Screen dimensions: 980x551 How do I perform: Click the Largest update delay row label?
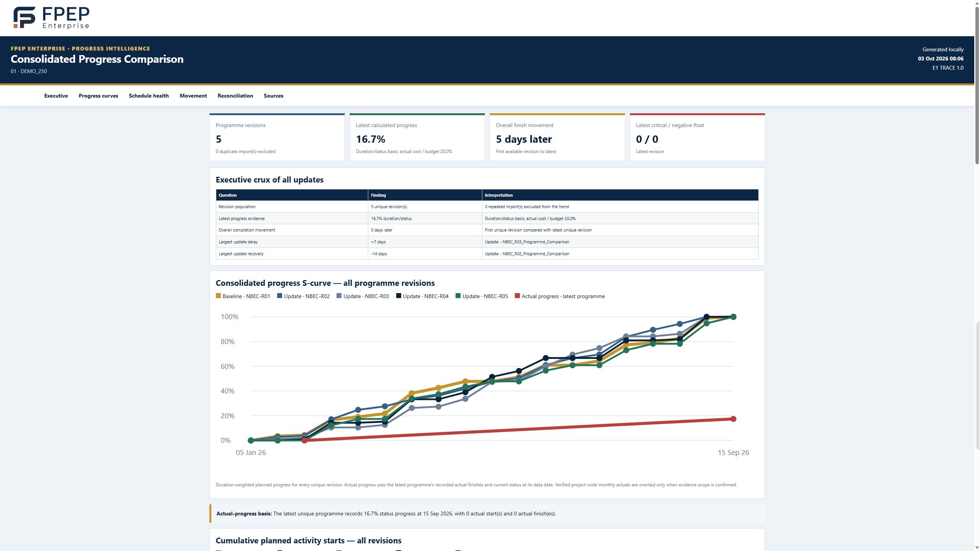point(238,242)
